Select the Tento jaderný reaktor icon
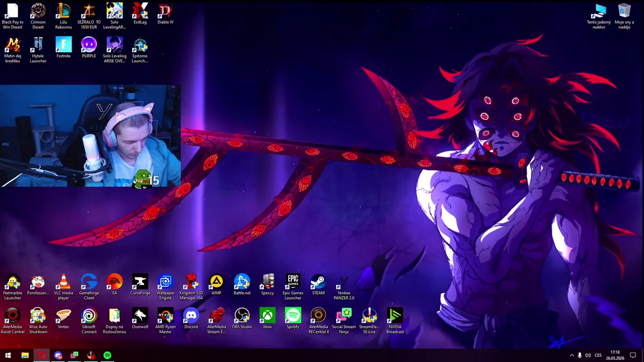Viewport: 644px width, 362px height. 599,16
